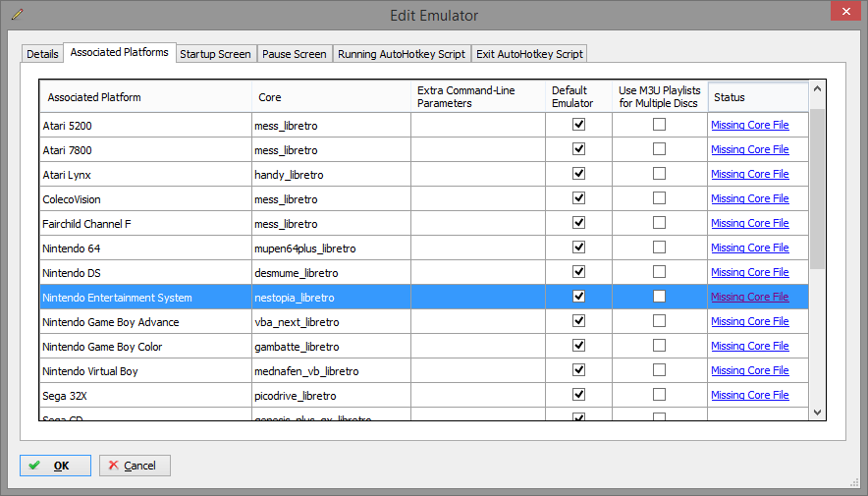Enable M3U Playlists for Atari 5200

(x=659, y=125)
